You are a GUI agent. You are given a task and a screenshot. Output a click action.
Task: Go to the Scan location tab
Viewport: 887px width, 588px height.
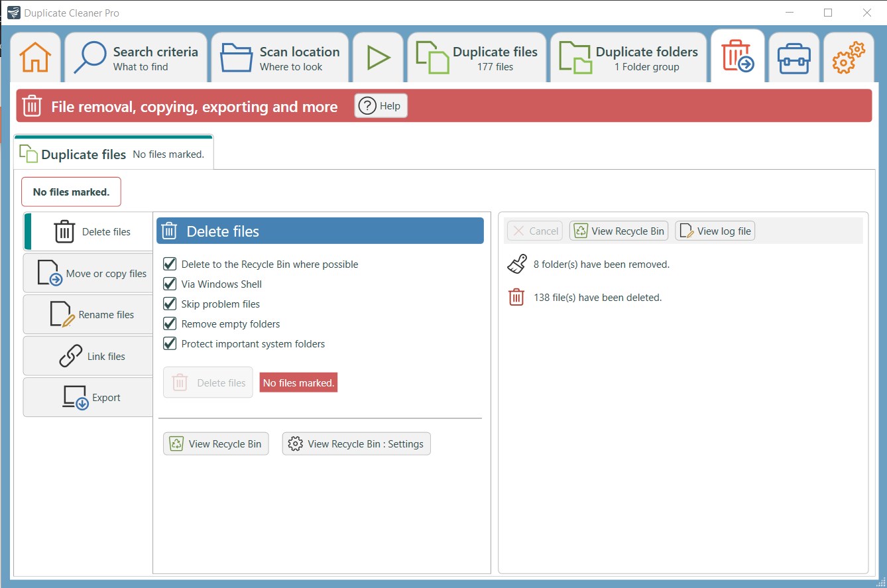tap(280, 58)
